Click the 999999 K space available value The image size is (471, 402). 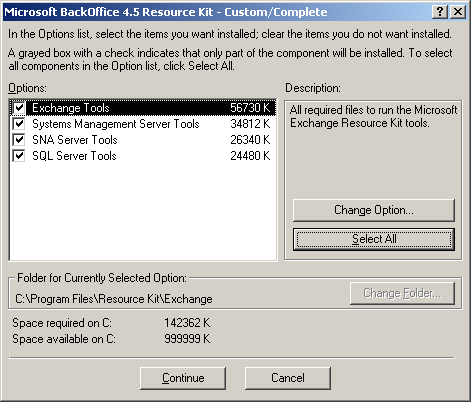pos(187,339)
